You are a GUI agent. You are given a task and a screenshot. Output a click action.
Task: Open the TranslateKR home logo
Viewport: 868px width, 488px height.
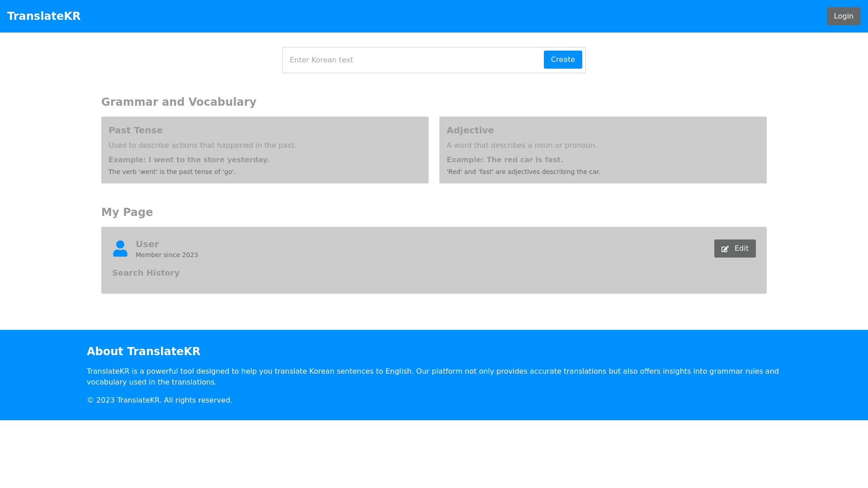(x=44, y=16)
